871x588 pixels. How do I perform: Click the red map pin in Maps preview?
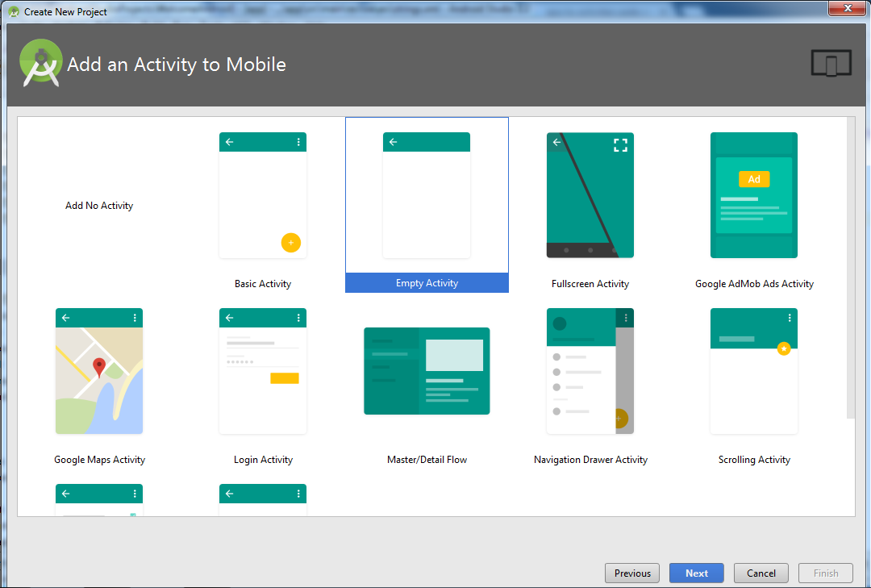(x=99, y=367)
